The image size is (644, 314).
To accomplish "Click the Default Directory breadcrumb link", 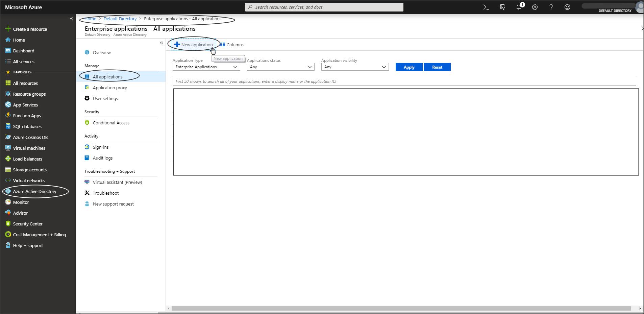I will [x=120, y=19].
